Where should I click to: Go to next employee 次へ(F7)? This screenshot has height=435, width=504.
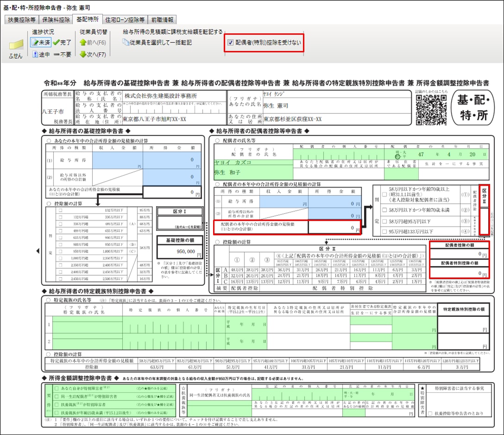[93, 55]
